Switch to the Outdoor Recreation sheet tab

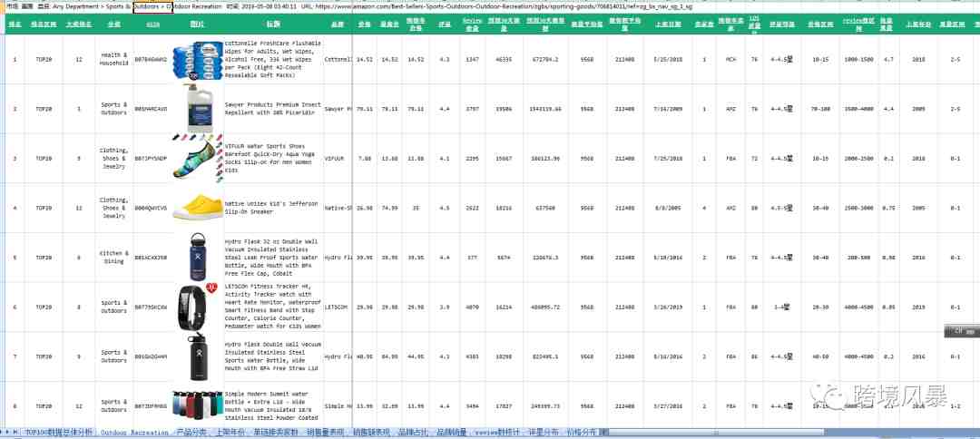pos(134,432)
